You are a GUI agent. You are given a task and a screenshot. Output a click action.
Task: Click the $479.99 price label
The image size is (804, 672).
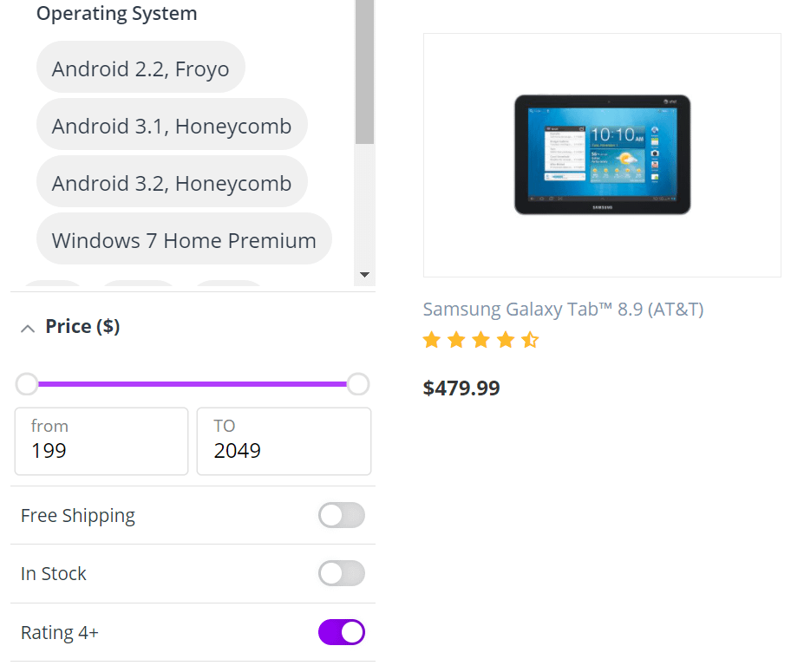coord(461,388)
